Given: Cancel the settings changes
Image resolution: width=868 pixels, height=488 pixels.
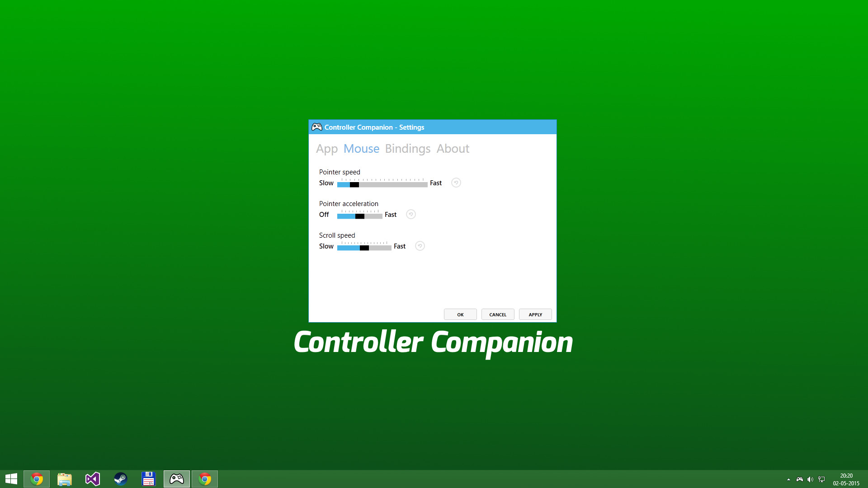Looking at the screenshot, I should click(497, 314).
